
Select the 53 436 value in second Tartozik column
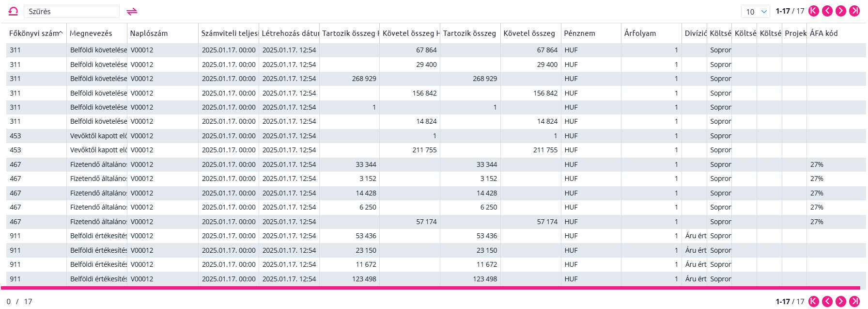click(x=470, y=236)
